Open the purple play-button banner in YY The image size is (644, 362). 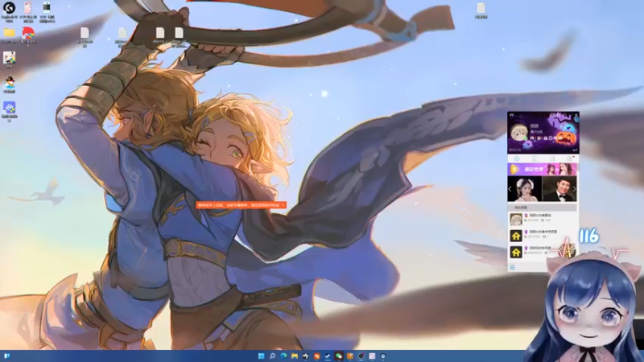click(x=542, y=169)
